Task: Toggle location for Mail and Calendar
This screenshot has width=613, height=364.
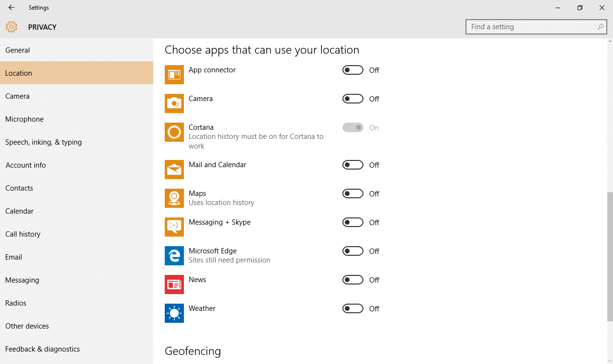Action: [353, 165]
